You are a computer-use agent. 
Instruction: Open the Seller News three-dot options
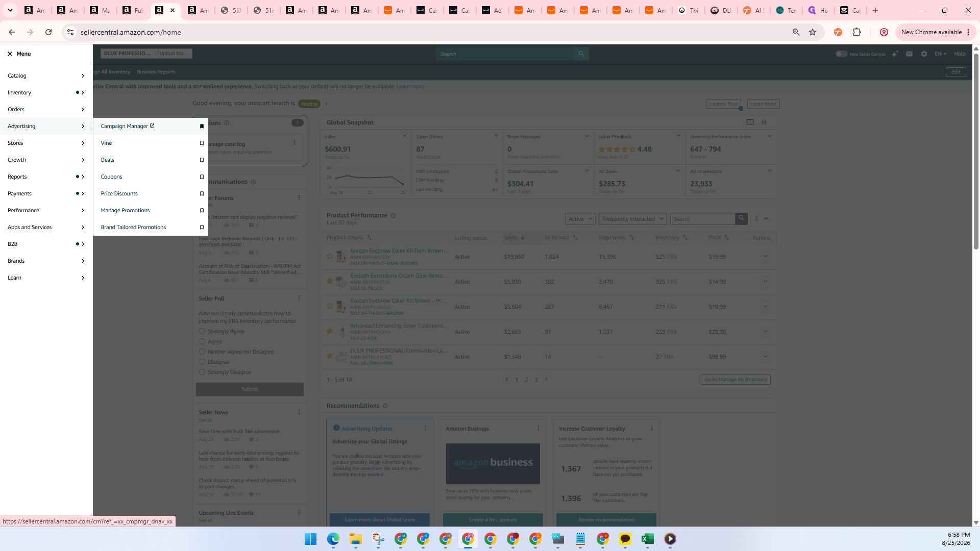pyautogui.click(x=299, y=412)
